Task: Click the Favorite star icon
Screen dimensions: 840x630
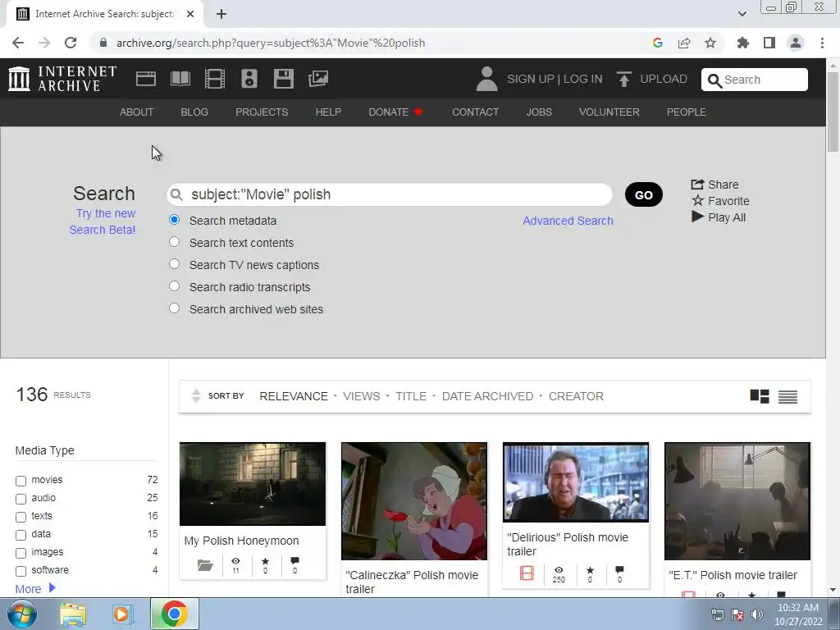Action: [x=697, y=200]
